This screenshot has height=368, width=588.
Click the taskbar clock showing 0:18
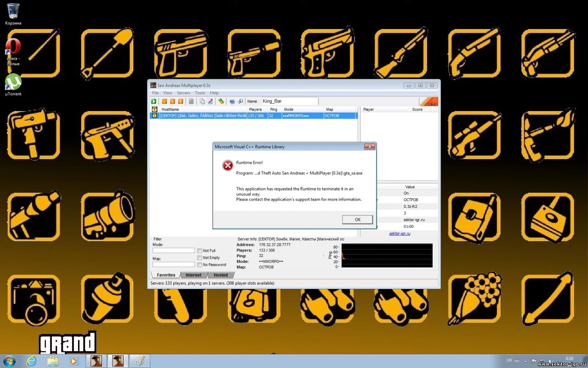pyautogui.click(x=570, y=358)
